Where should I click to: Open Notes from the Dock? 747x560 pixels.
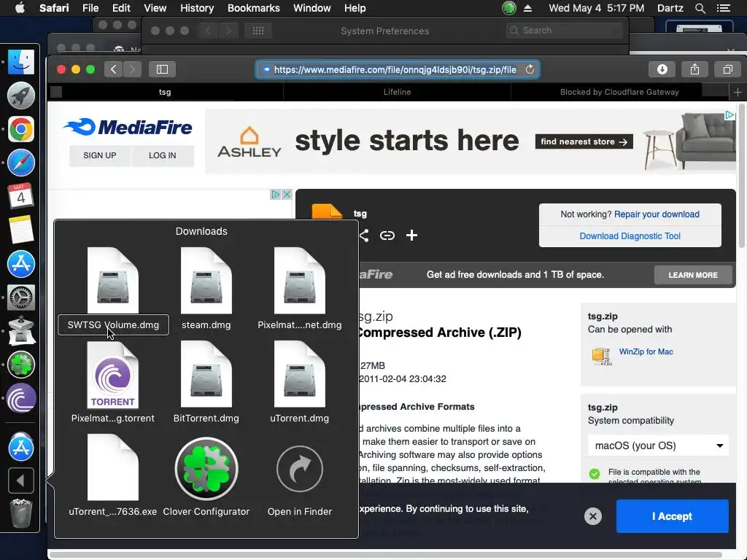pos(21,230)
